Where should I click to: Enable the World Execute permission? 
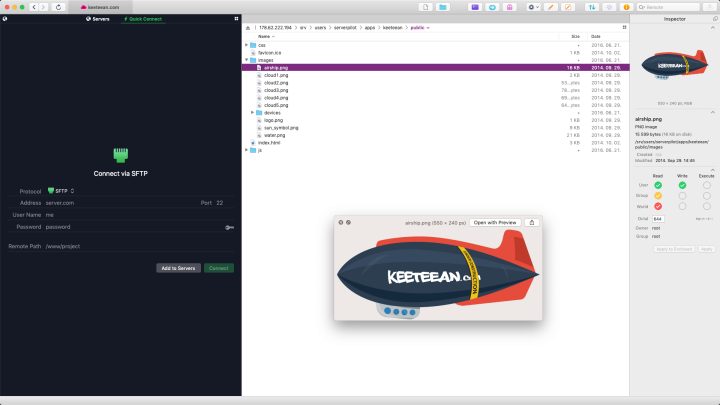point(707,207)
